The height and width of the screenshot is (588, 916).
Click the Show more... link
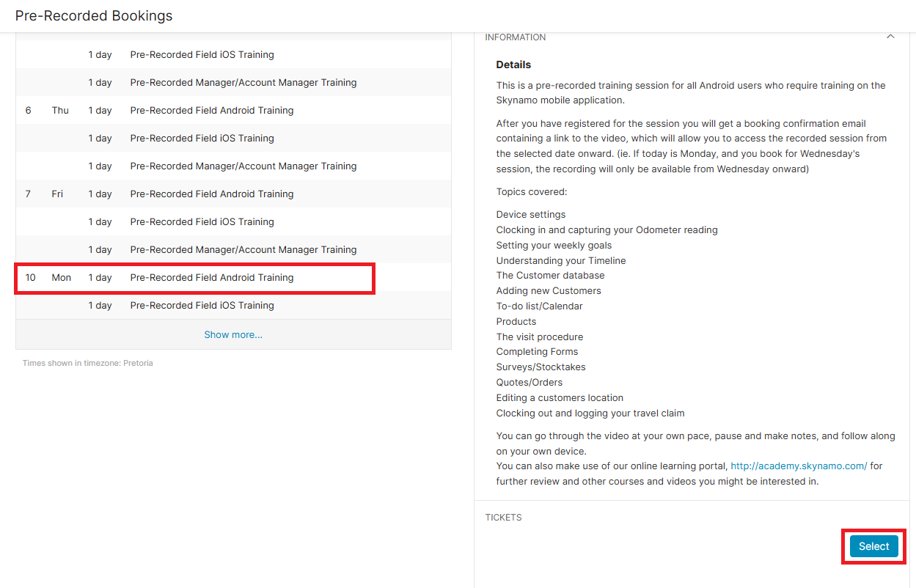tap(233, 334)
